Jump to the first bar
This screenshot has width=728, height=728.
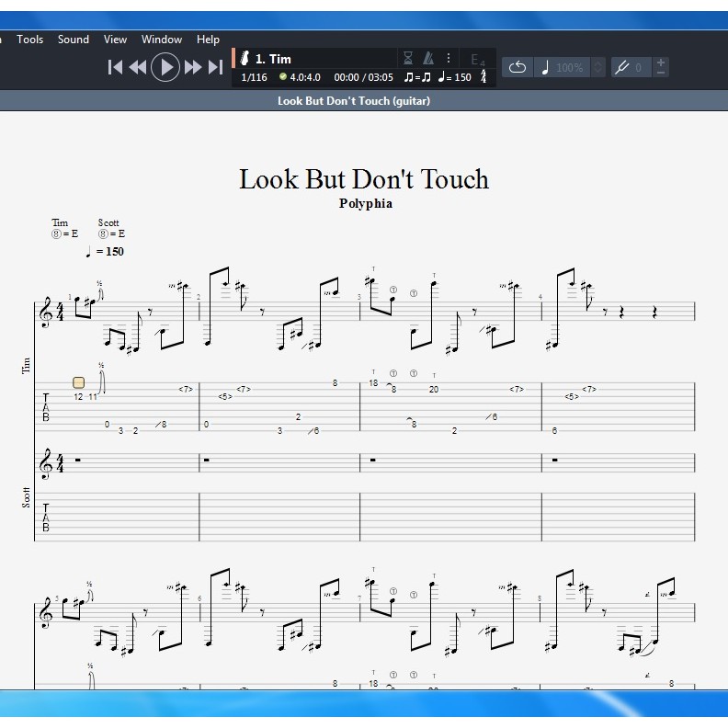pos(115,66)
